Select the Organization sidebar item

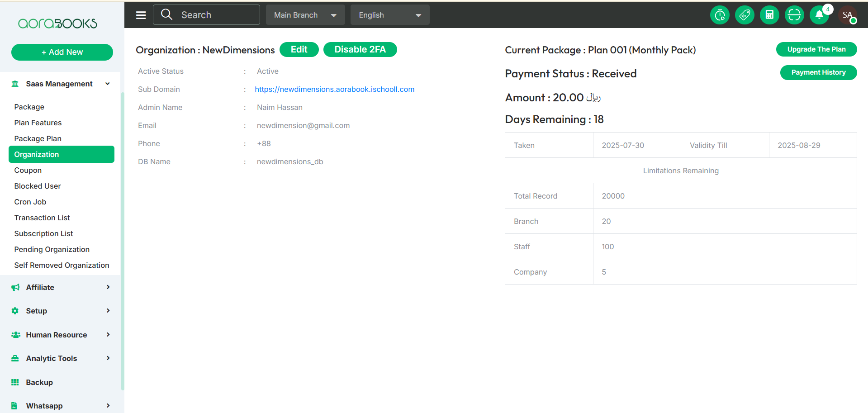62,154
